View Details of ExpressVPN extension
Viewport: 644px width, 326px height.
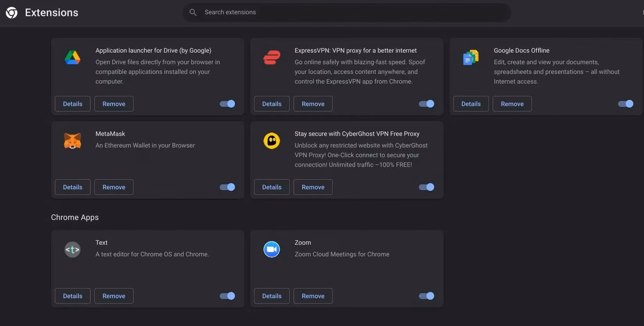pyautogui.click(x=272, y=104)
